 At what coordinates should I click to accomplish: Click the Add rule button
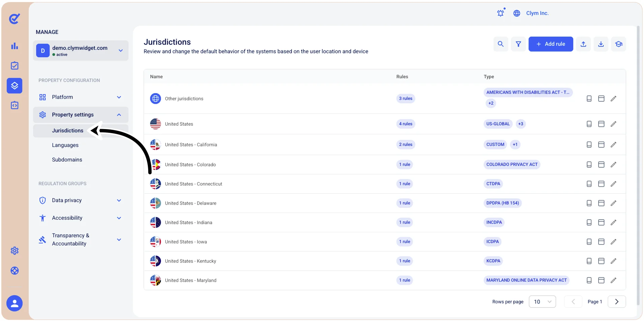[x=551, y=44]
